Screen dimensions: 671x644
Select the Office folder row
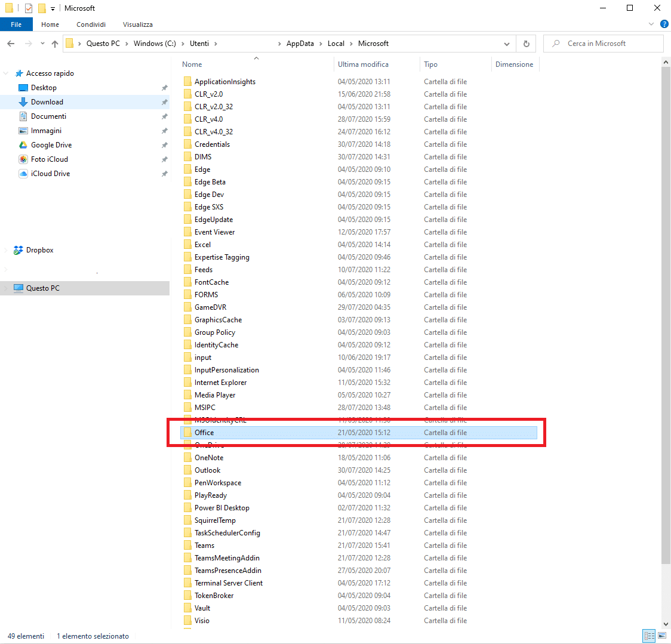coord(359,433)
